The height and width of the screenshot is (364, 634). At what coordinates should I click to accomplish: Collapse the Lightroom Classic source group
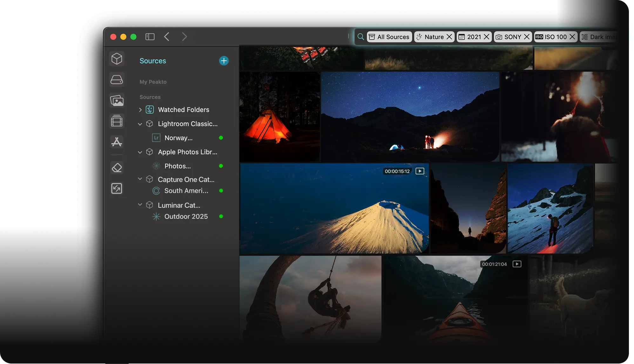(x=140, y=124)
